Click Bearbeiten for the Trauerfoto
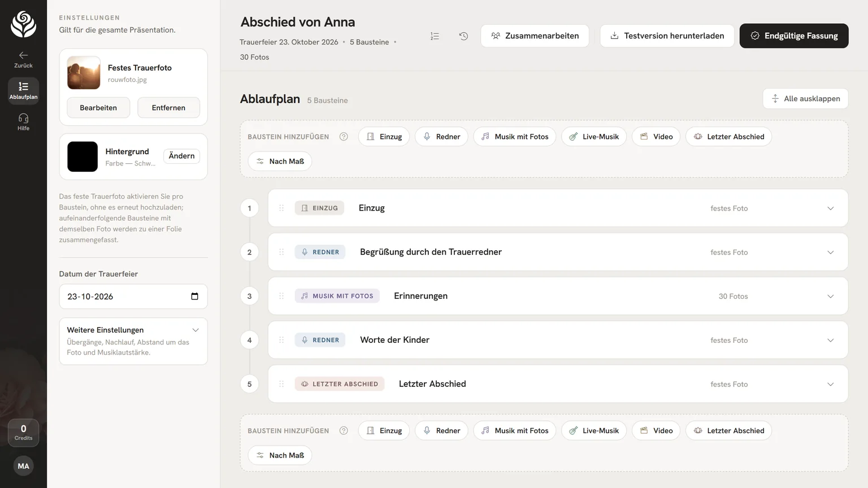This screenshot has height=488, width=868. click(x=98, y=107)
